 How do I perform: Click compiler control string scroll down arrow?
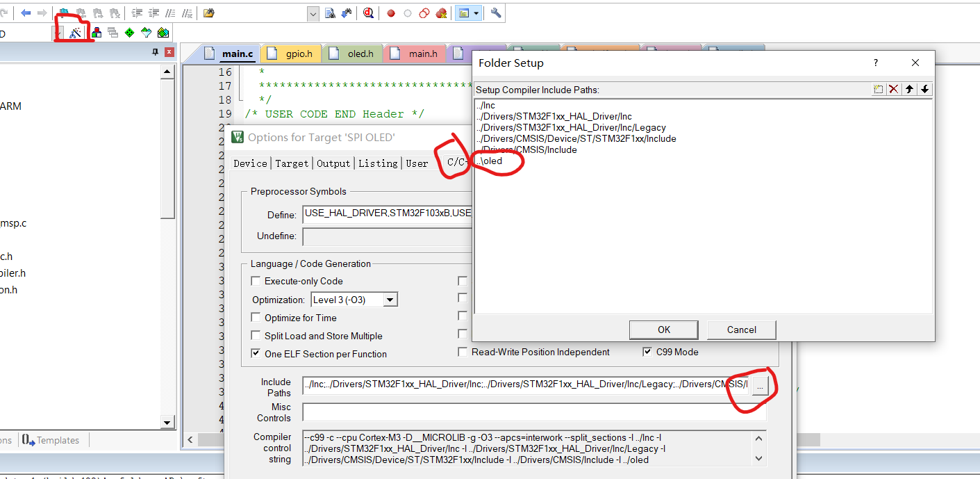(760, 459)
